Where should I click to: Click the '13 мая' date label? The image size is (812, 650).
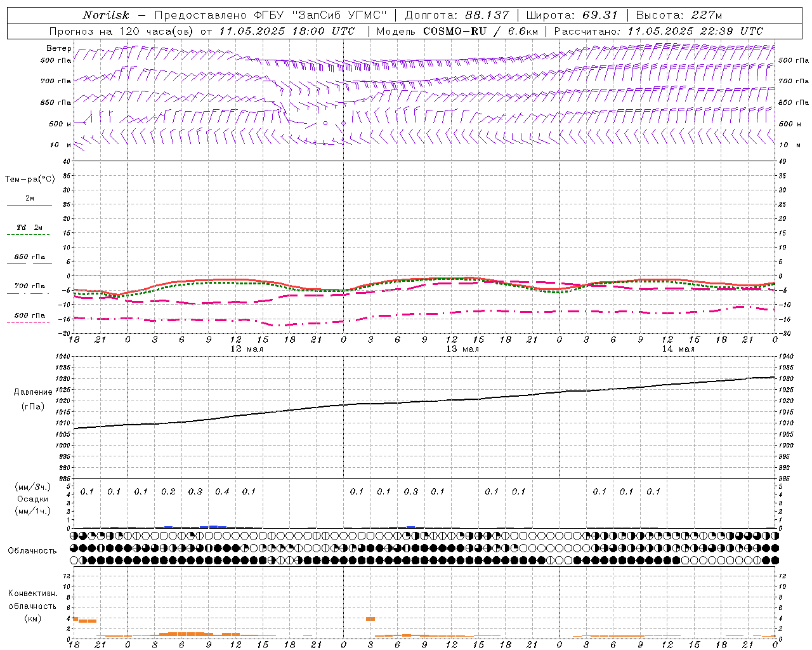coord(462,349)
